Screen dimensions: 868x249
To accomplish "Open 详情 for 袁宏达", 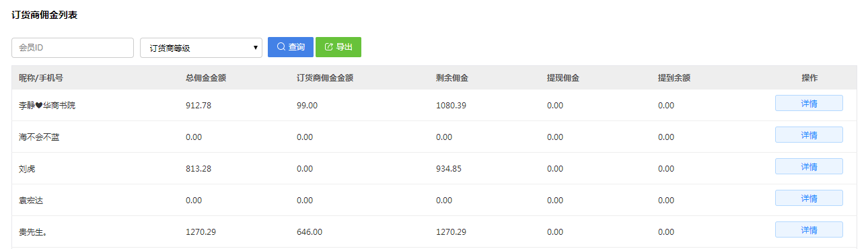I will click(809, 198).
